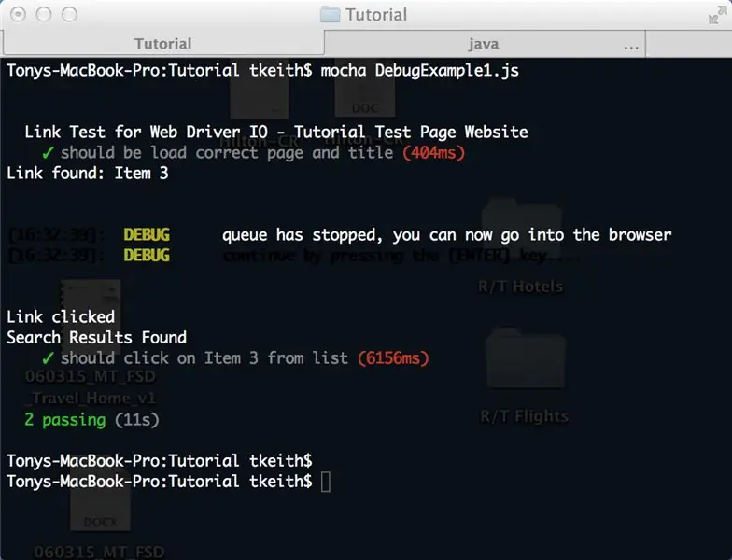Click the (6156ms) duration text
Screen dimensions: 732x560
coord(393,358)
